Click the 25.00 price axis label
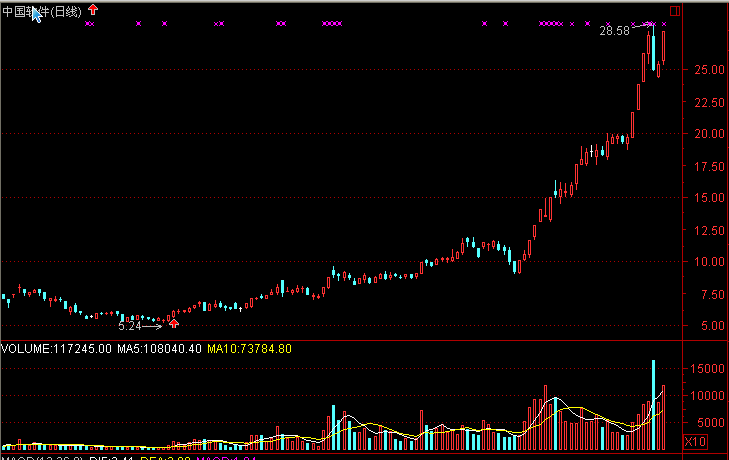Viewport: 729px width, 460px height. click(x=709, y=70)
